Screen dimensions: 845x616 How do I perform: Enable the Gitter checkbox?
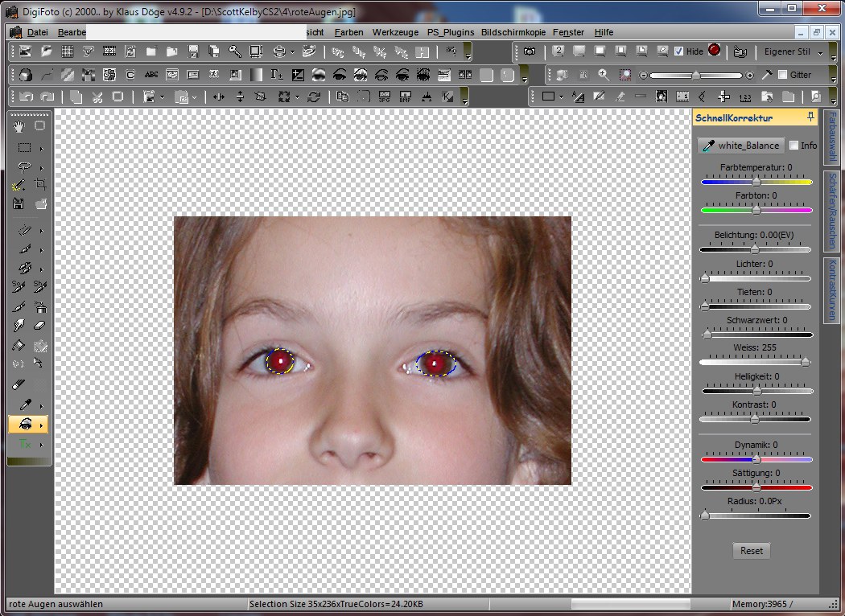[x=783, y=75]
